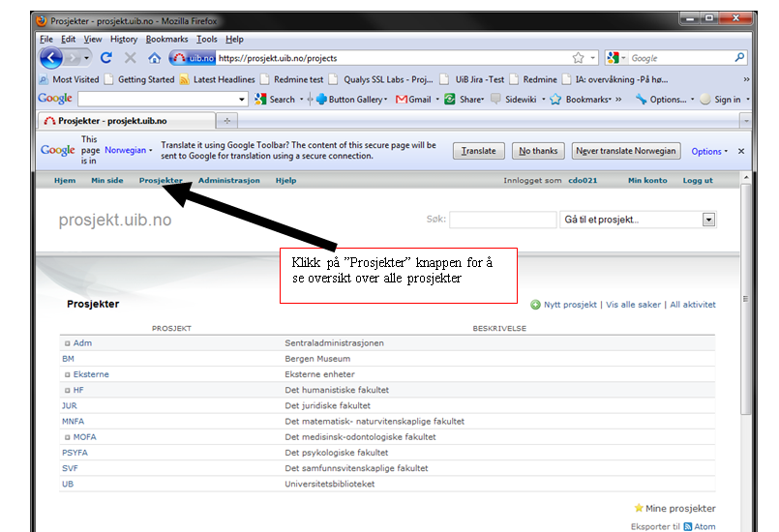Reload the page with the refresh icon
This screenshot has width=779, height=532.
(106, 58)
